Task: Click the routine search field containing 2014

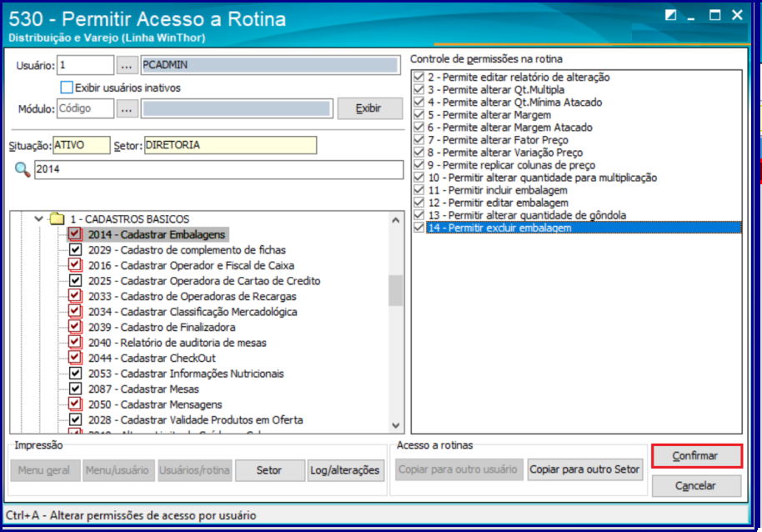Action: click(x=218, y=169)
